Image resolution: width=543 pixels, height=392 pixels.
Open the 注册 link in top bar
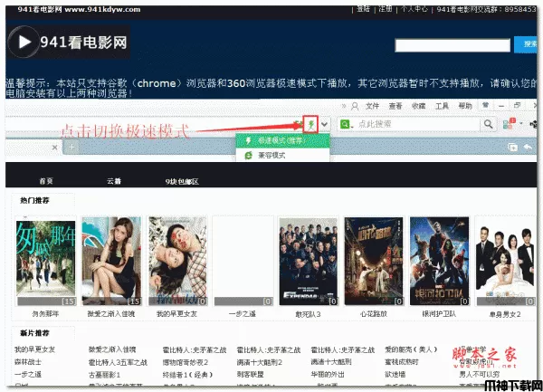386,9
